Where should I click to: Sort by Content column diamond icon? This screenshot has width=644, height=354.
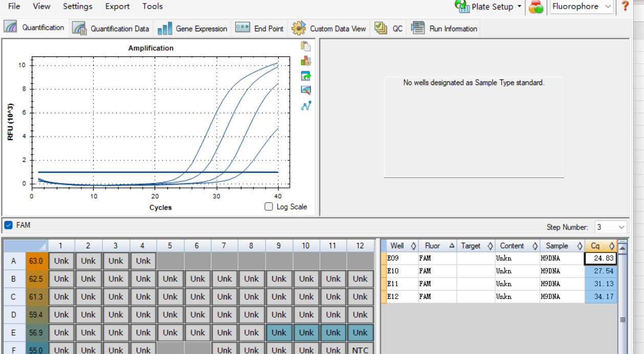534,246
